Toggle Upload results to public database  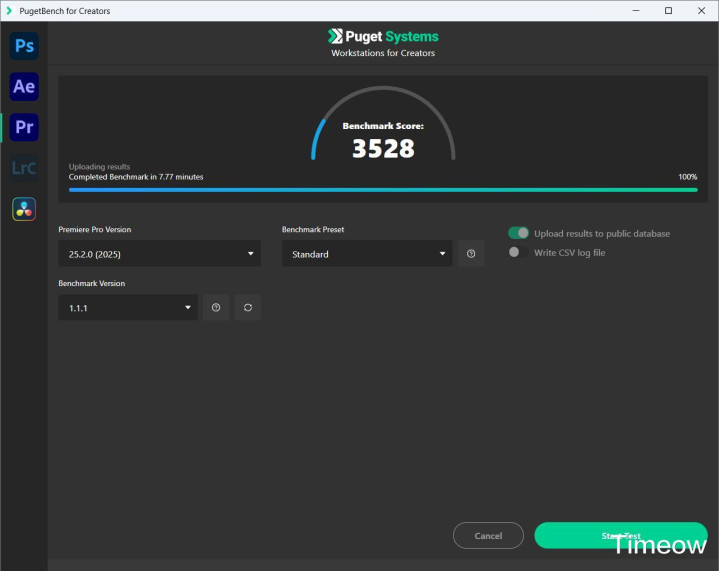click(518, 233)
